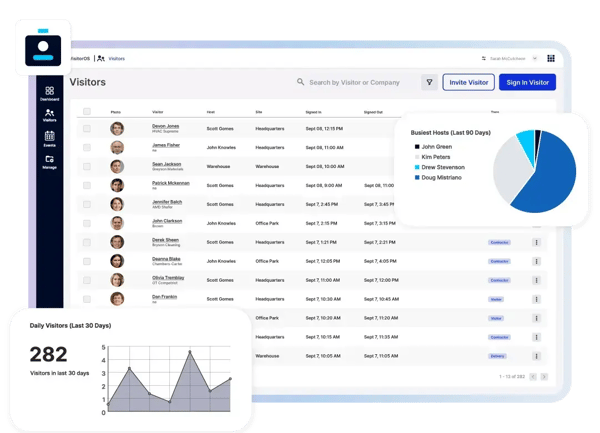
Task: Select the Visitors icon in sidebar
Action: click(x=49, y=115)
